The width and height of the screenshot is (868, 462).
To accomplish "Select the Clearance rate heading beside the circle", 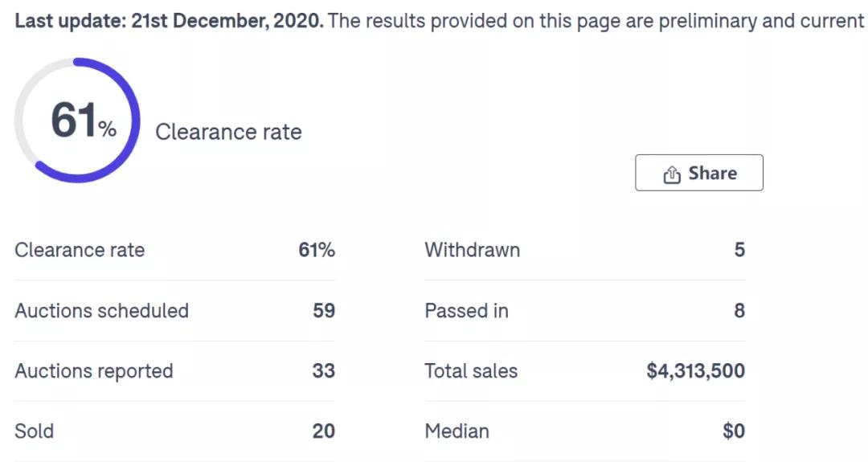I will [x=228, y=132].
